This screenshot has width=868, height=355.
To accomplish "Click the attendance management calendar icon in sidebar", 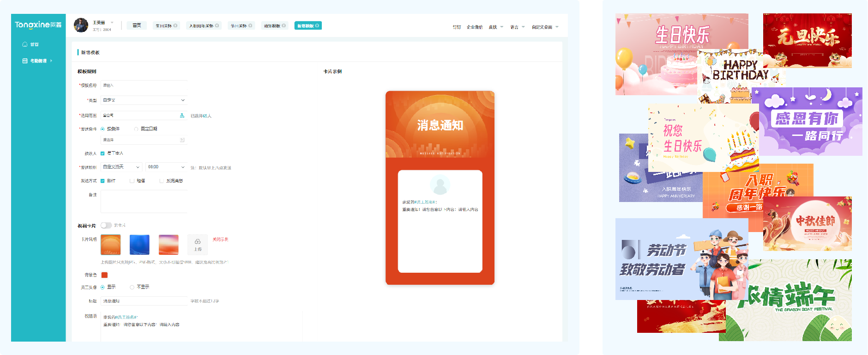I will click(x=25, y=61).
